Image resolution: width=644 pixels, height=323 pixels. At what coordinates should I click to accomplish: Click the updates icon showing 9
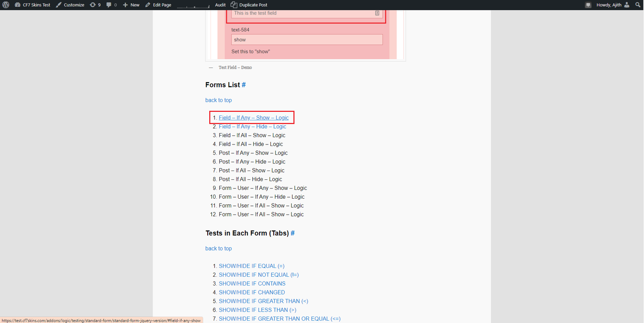coord(95,5)
